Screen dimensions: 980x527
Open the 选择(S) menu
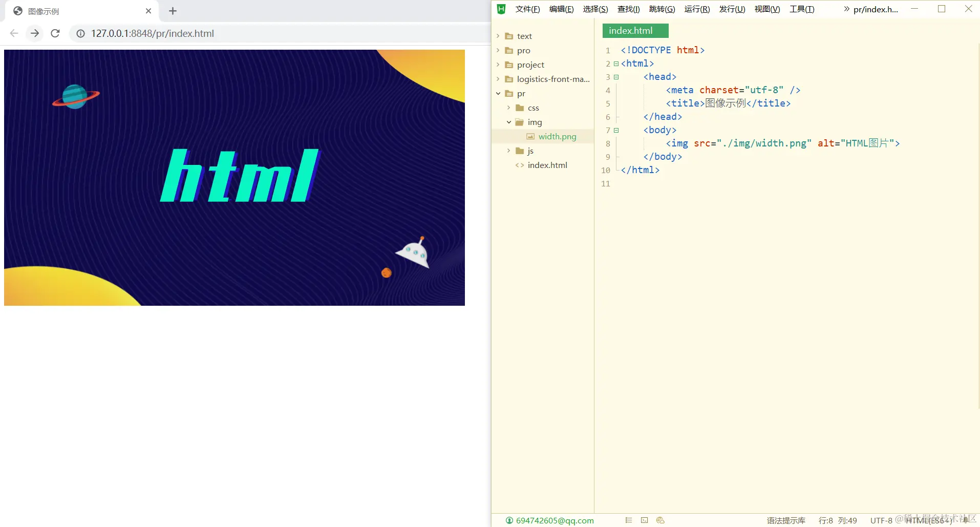pyautogui.click(x=595, y=9)
